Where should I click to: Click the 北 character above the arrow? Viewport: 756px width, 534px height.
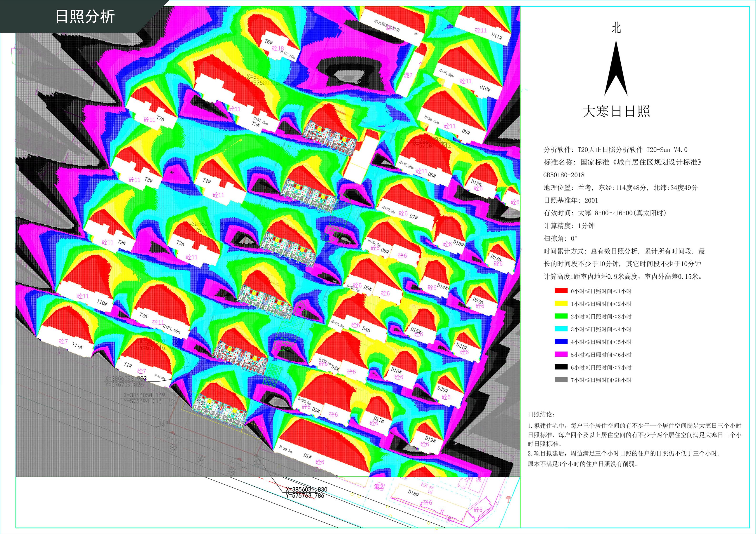pos(616,28)
